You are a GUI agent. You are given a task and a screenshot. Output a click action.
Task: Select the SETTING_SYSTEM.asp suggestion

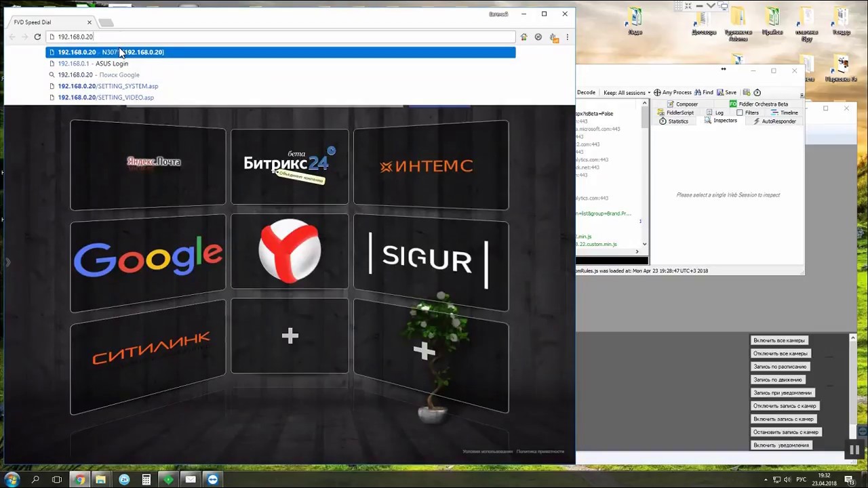click(281, 86)
